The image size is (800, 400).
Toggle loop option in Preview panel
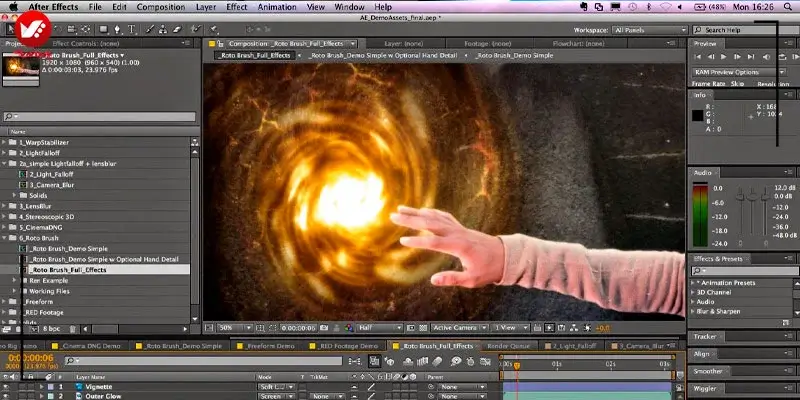783,57
